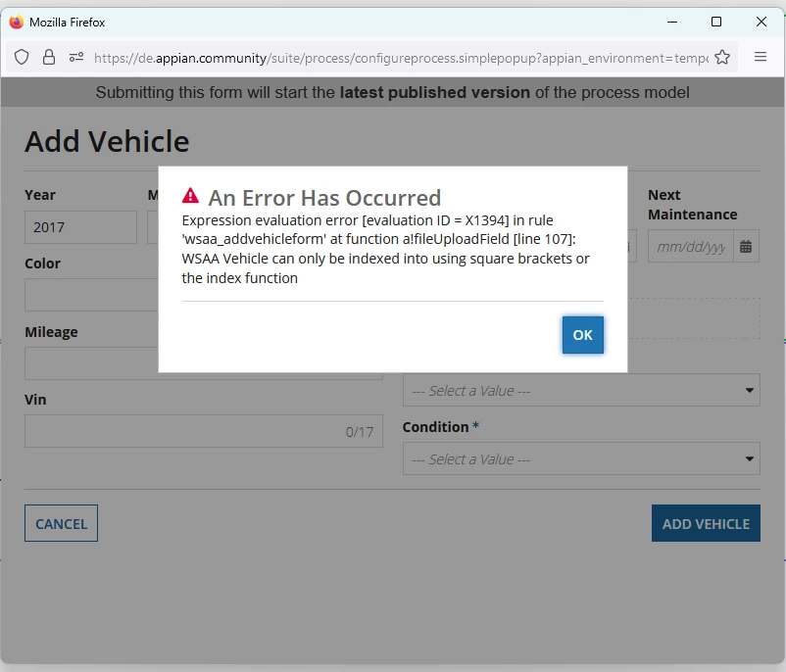Screen dimensions: 786x672
Task: Open site permissions settings icon in address bar
Action: (76, 57)
